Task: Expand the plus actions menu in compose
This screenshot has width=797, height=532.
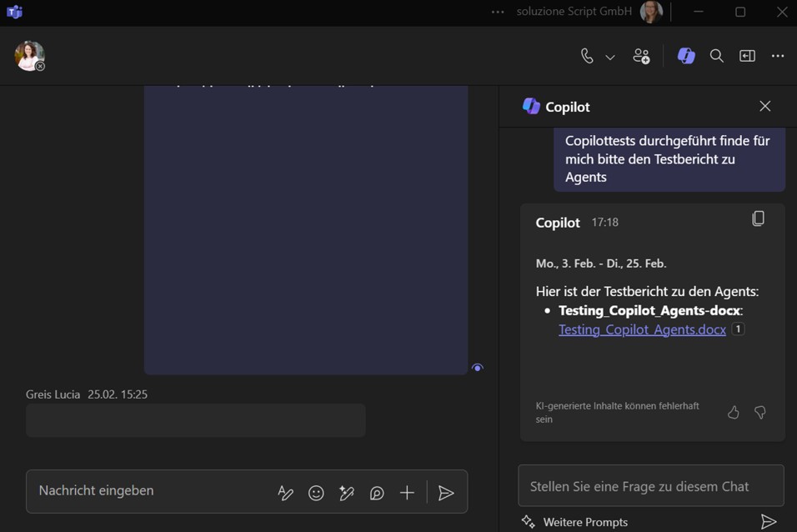Action: [x=407, y=493]
